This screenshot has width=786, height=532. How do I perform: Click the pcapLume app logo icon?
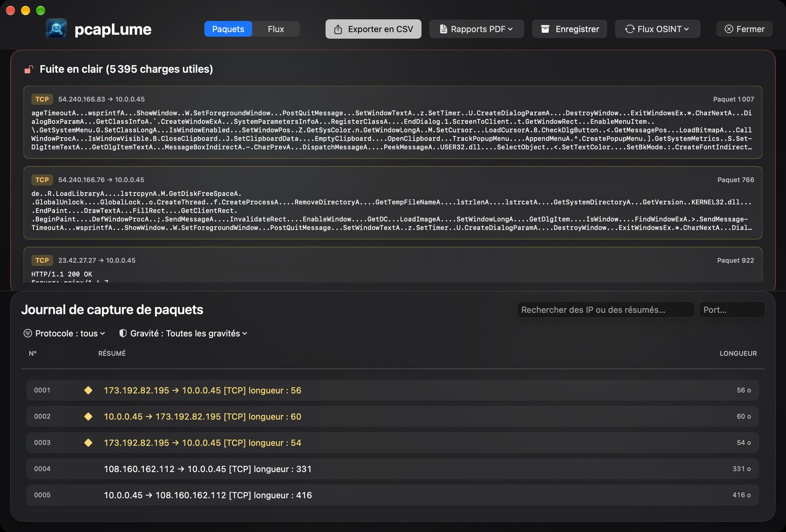click(56, 28)
